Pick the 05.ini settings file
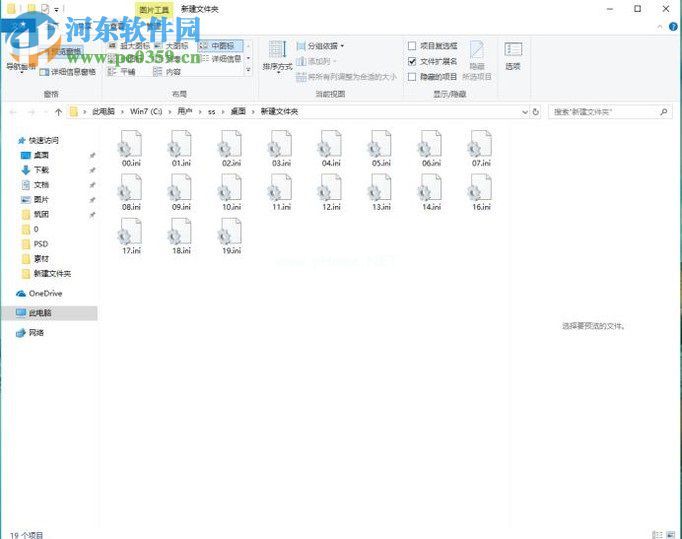Screen dimensions: 682x539 381,149
